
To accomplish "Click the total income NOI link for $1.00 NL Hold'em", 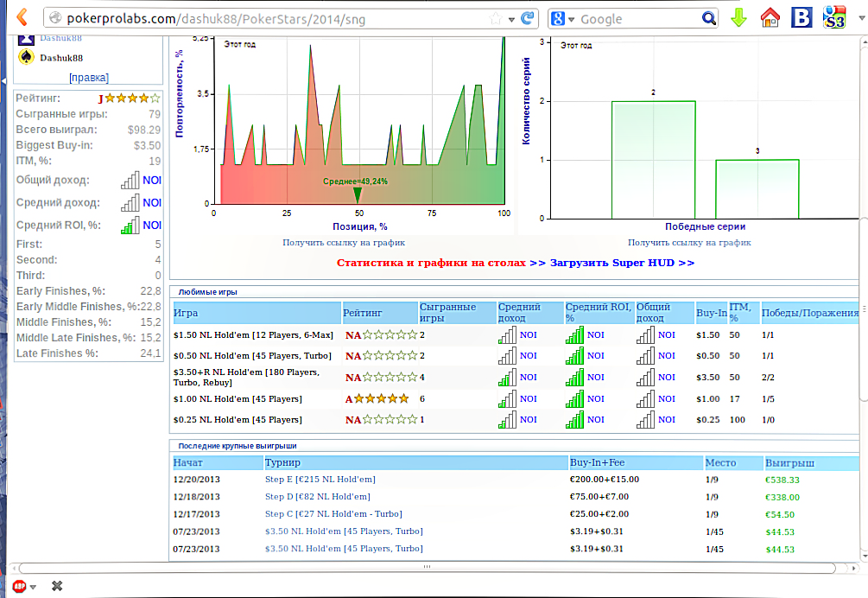I will [x=667, y=398].
